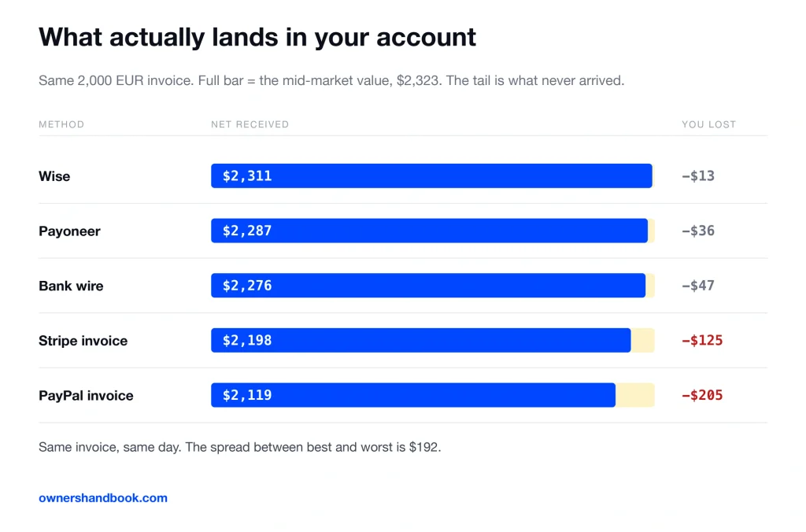Select the Stripe invoice method label
The image size is (806, 532).
(83, 341)
